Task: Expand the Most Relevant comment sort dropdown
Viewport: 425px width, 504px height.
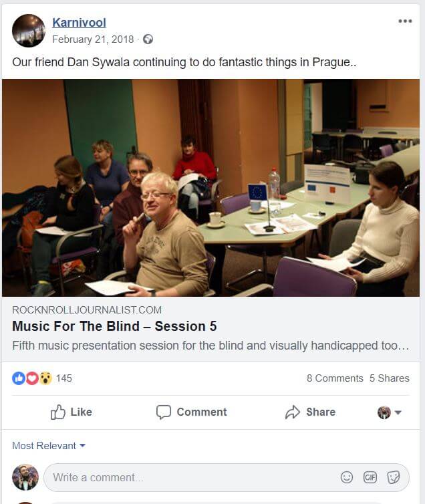Action: (x=49, y=446)
